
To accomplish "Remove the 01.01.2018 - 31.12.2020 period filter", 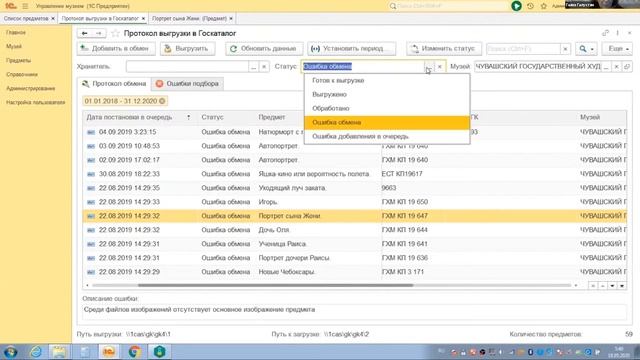I will [x=162, y=101].
